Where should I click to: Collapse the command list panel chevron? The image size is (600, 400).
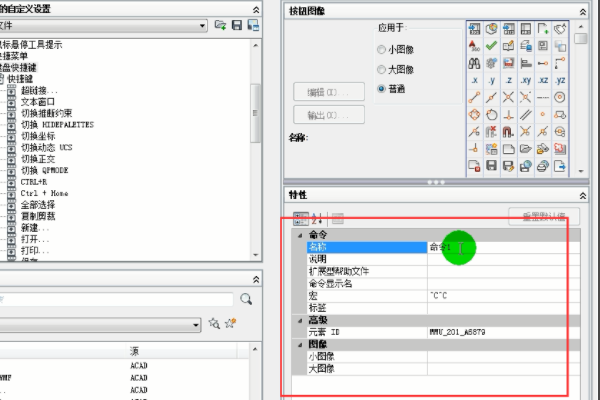click(x=256, y=280)
